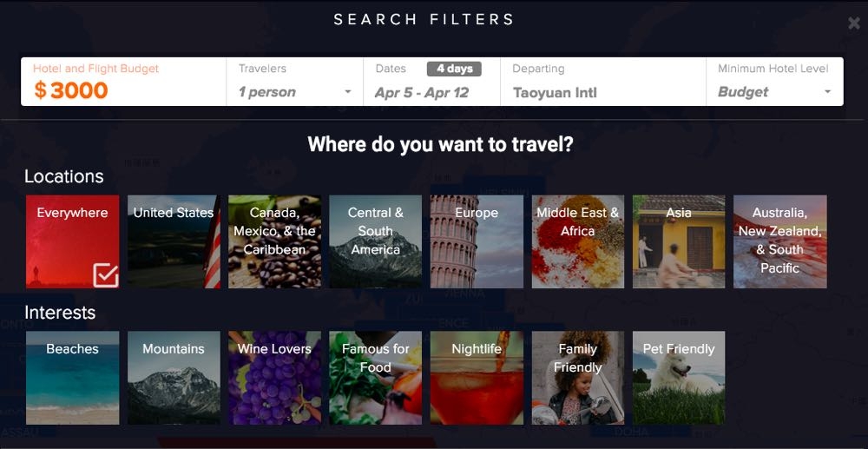Screen dimensions: 868x449
Task: Expand the Minimum Hotel Level dropdown
Action: (x=827, y=92)
